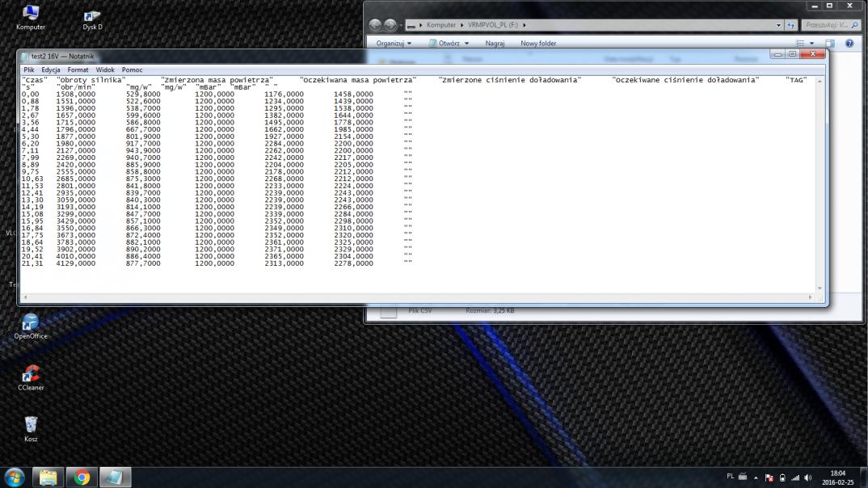Open the Komputer desktop icon

click(x=31, y=17)
